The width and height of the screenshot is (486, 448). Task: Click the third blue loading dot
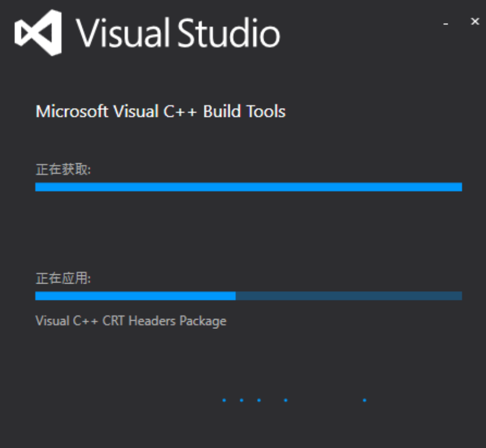258,400
